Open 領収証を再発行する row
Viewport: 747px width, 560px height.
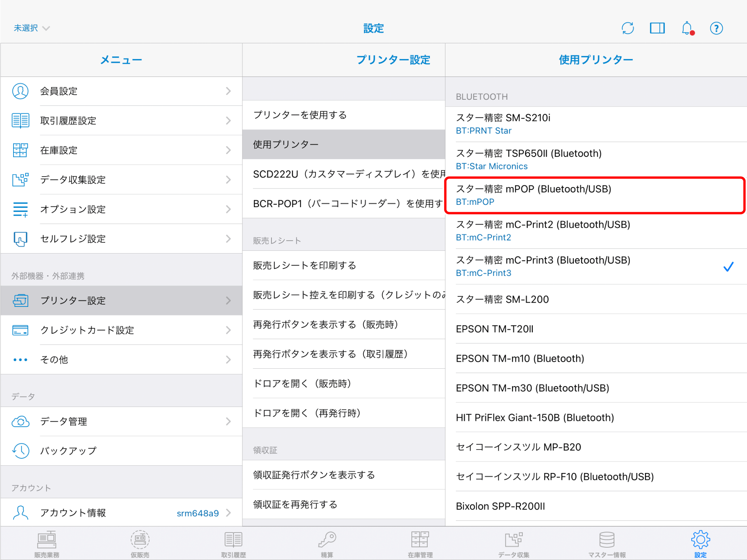point(344,504)
